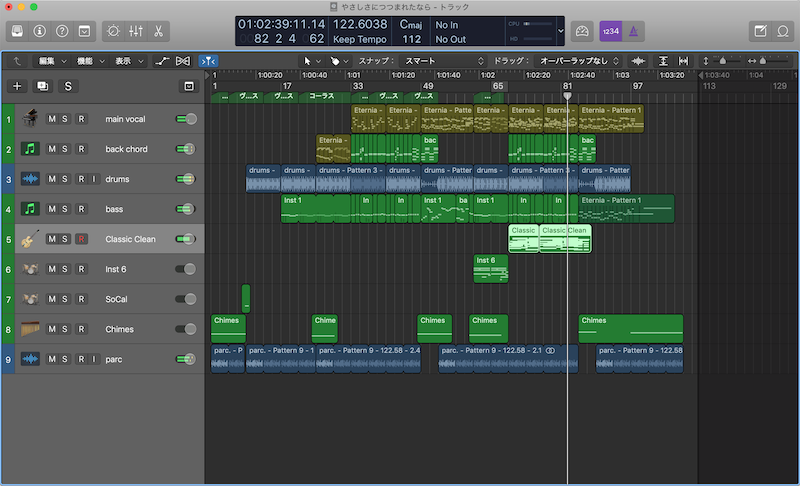Toggle the Catch Playhead button
This screenshot has height=486, width=800.
coord(208,61)
